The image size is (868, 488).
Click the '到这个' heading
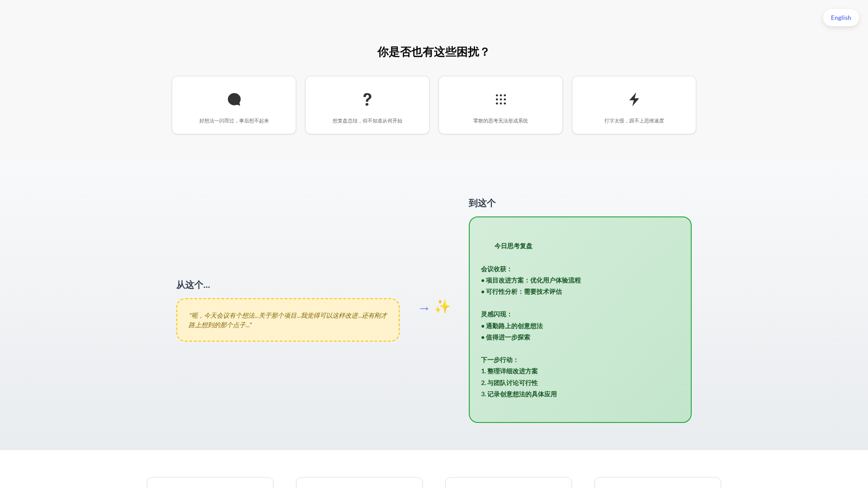482,203
